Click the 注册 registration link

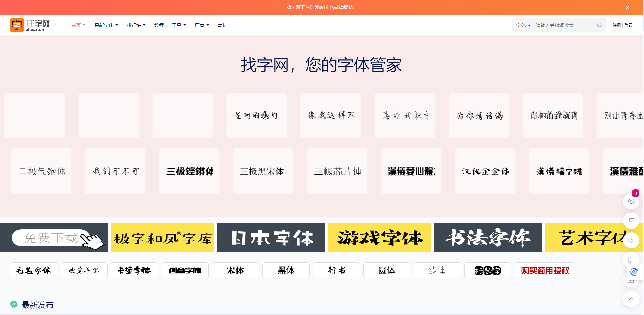(617, 25)
